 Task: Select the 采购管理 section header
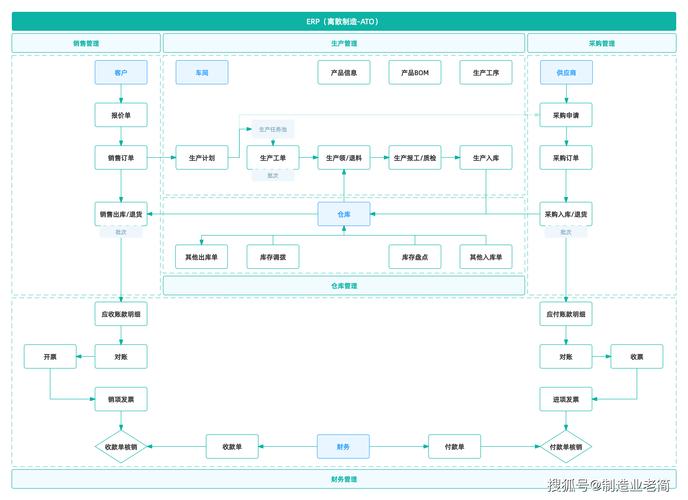602,43
